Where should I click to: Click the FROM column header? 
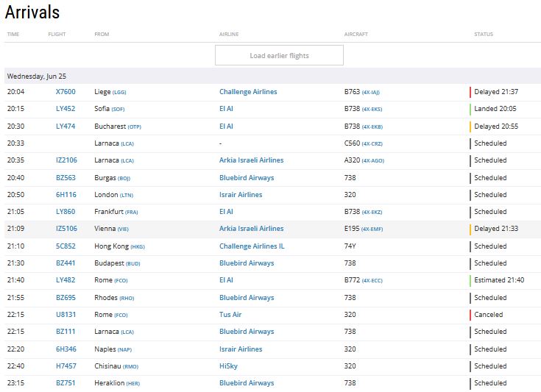[102, 34]
